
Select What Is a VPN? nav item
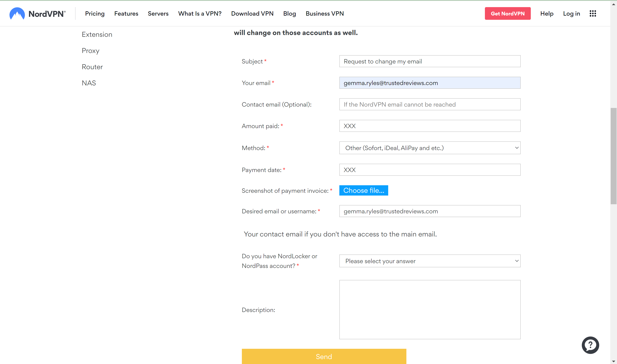click(x=200, y=13)
